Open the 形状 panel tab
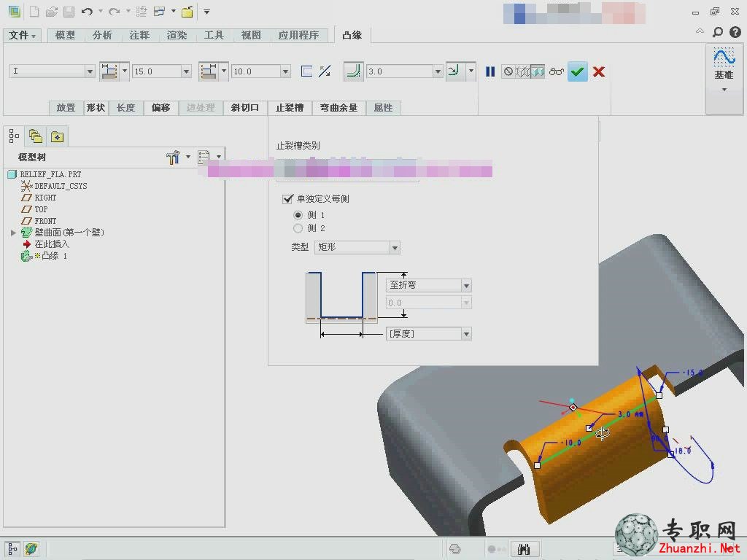This screenshot has width=747, height=560. 96,108
